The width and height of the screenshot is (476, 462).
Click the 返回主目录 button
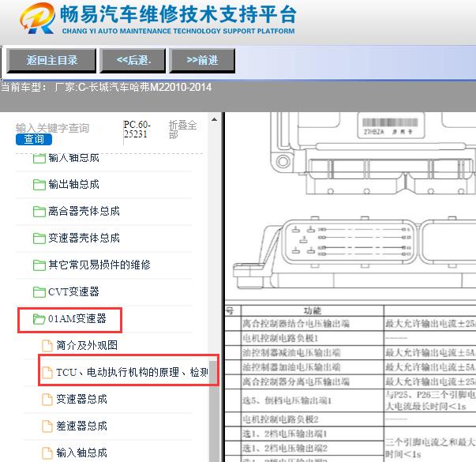point(51,60)
